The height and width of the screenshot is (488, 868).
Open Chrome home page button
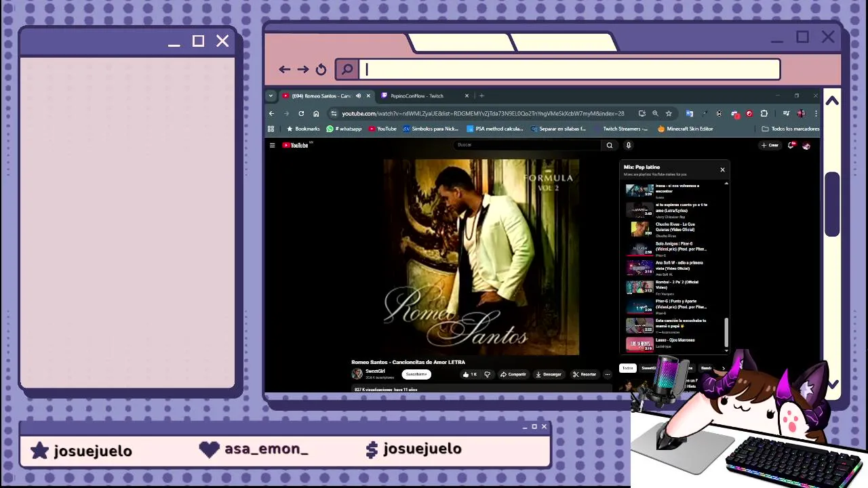(x=316, y=113)
